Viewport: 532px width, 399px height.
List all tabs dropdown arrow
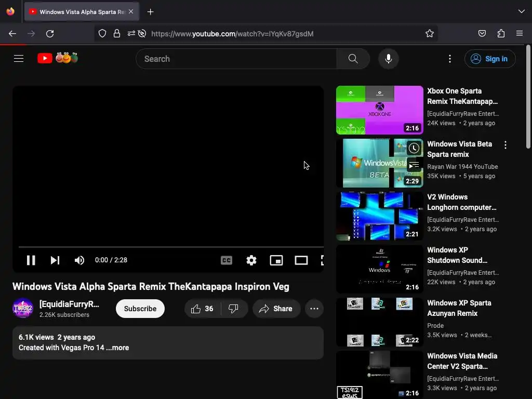tap(522, 11)
